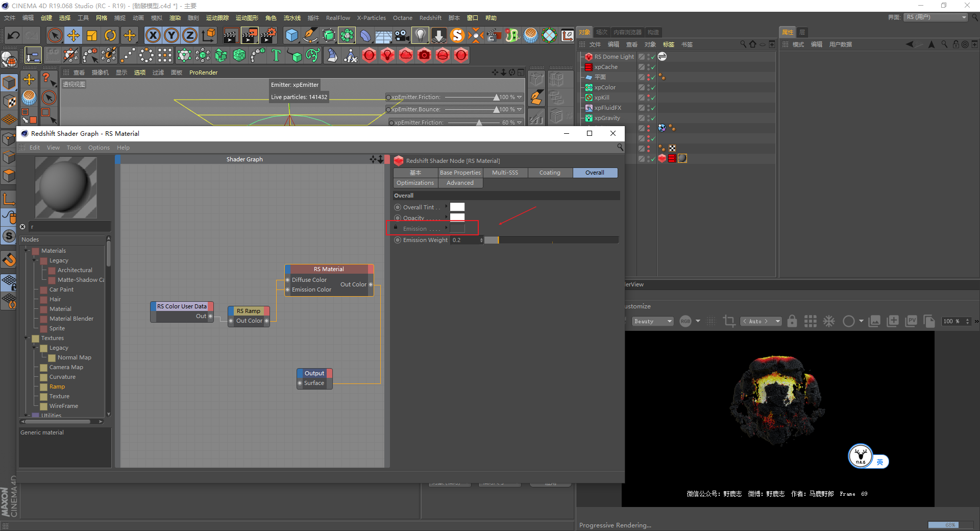Toggle Y axis lock
The image size is (980, 531).
[171, 35]
